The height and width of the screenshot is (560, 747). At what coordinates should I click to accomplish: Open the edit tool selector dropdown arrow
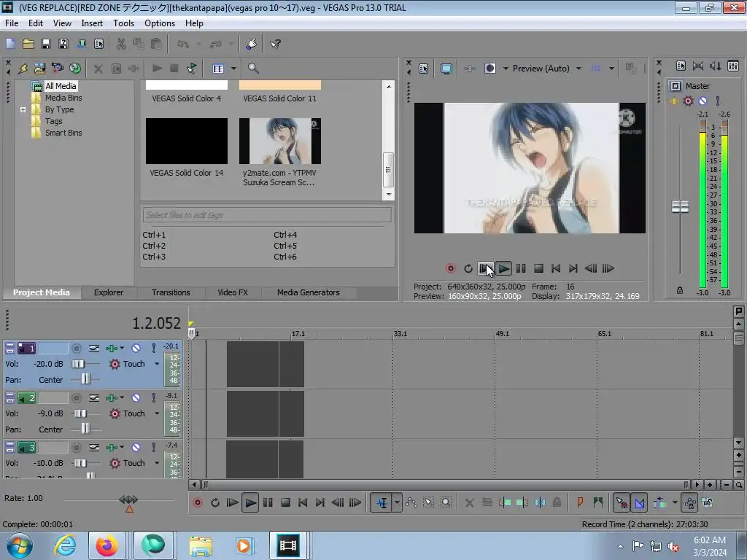pyautogui.click(x=397, y=503)
